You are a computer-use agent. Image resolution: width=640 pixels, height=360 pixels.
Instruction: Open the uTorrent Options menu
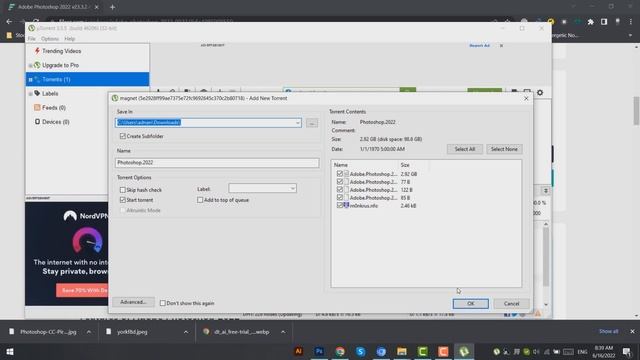click(50, 39)
